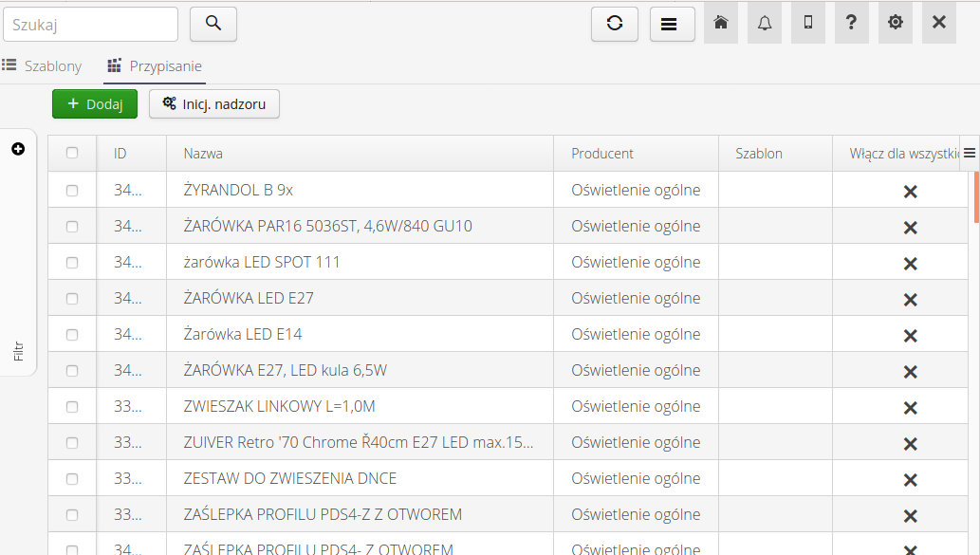
Task: Check the box for ŻYRANDOL B 9x
Action: coord(72,190)
